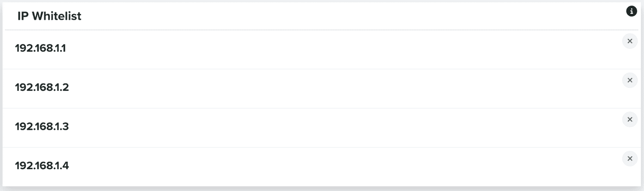Show help for the IP Whitelist panel
Screen dimensions: 644x191
point(631,12)
